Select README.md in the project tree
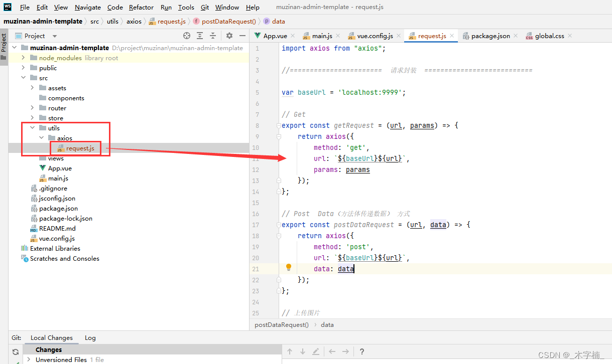The image size is (612, 364). click(x=57, y=228)
